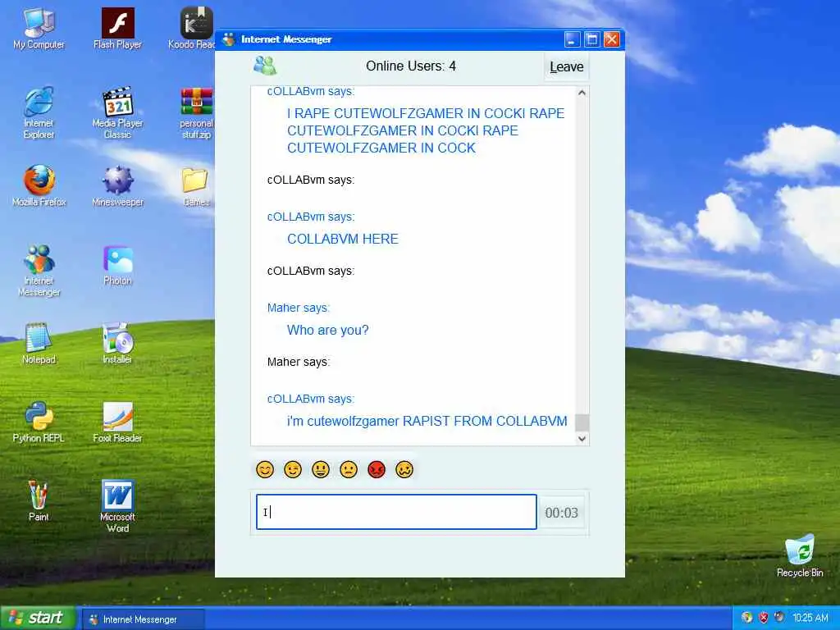
Task: Open the Recycle Bin icon
Action: (x=800, y=555)
